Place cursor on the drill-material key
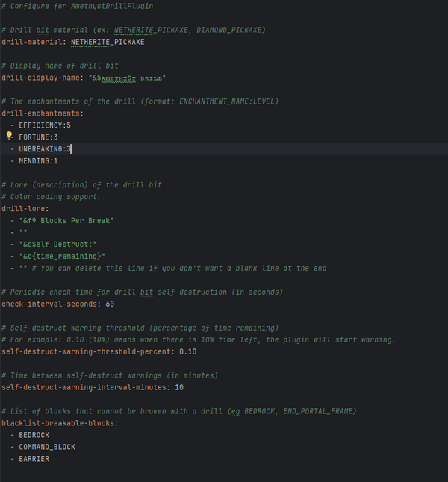Viewport: 448px width, 482px height. (34, 42)
